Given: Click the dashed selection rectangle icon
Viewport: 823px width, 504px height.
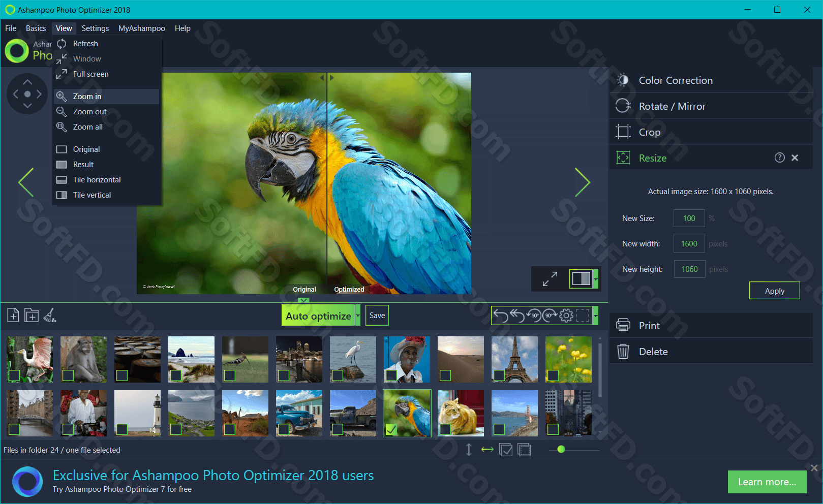Looking at the screenshot, I should point(583,316).
